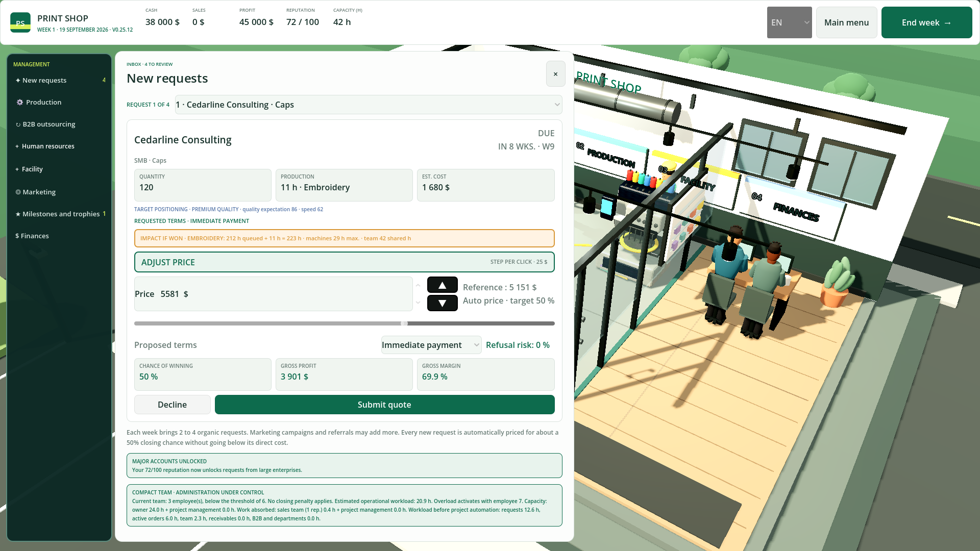
Task: View Milestones and trophies
Action: [x=59, y=214]
